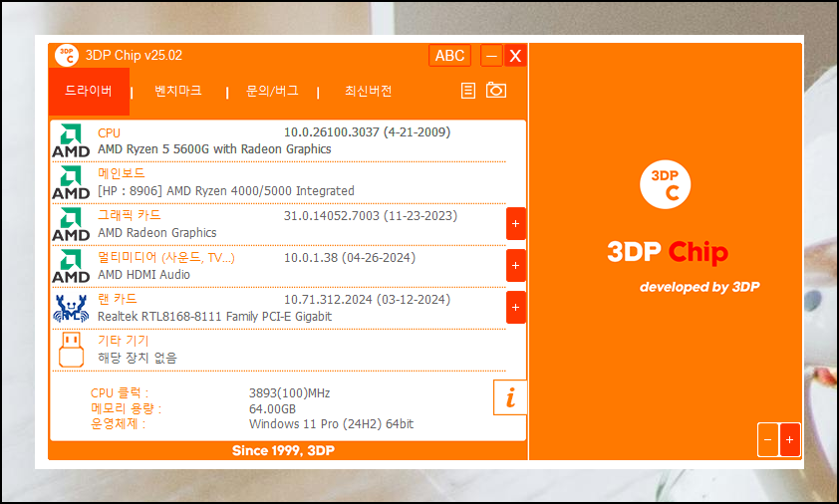Click 멀티미디어 (사운드, TV...) heading
839x504 pixels.
(165, 257)
